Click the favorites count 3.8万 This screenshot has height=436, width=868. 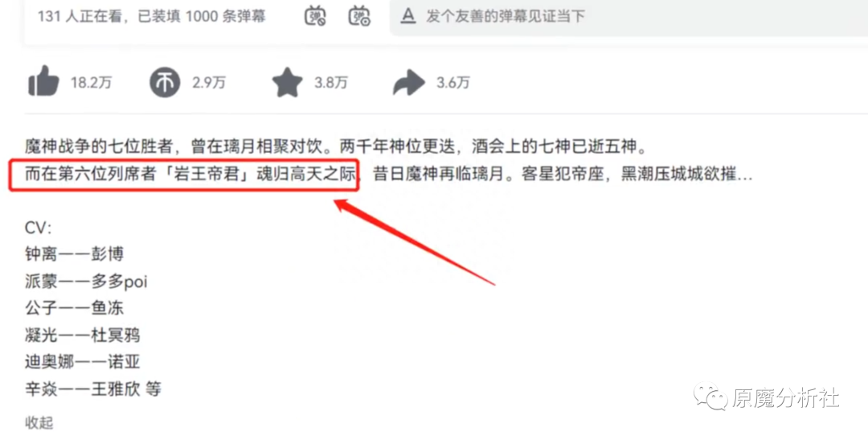point(331,83)
